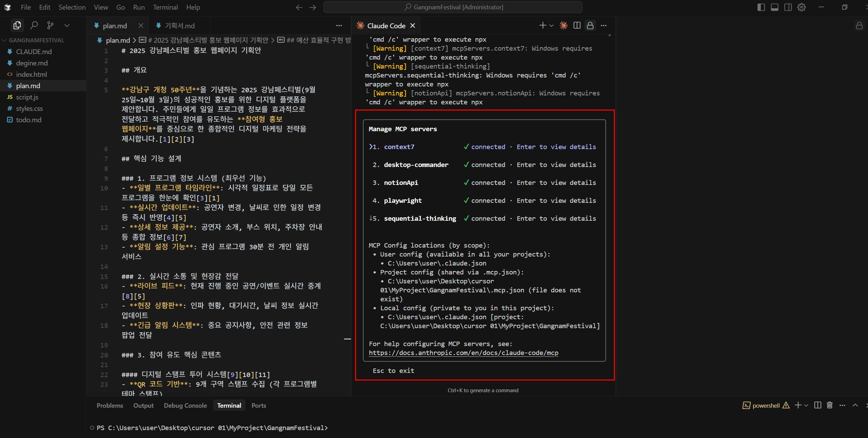Click the Claude Code starburst toolbar icon
The width and height of the screenshot is (868, 438).
(x=564, y=25)
